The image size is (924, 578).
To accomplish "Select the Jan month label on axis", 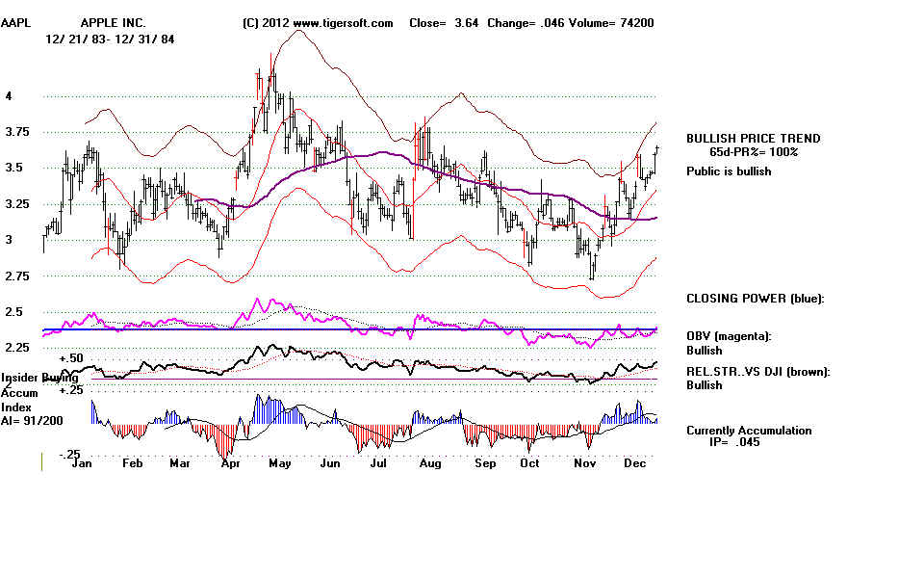I will click(83, 463).
